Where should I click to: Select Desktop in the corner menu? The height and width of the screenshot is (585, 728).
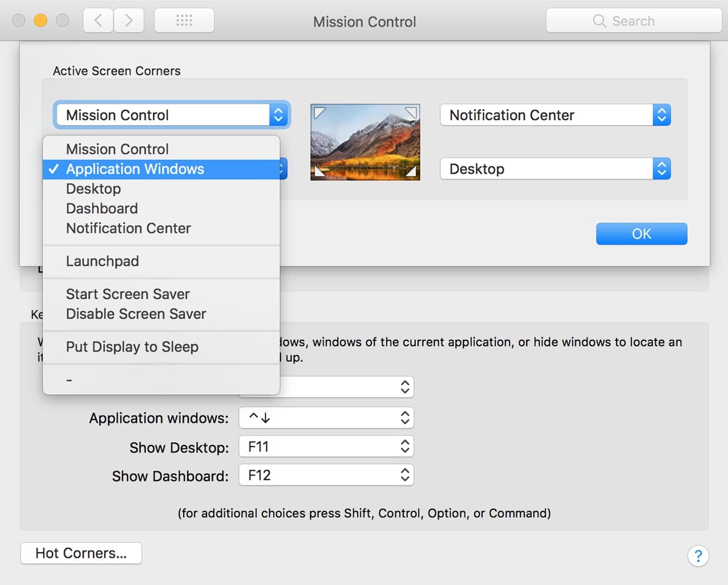[x=93, y=189]
